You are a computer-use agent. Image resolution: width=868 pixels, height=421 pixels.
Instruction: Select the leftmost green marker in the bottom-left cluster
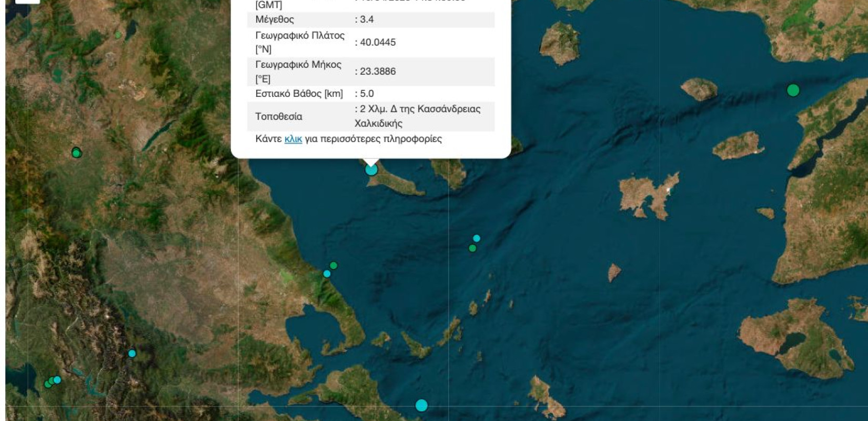point(48,384)
